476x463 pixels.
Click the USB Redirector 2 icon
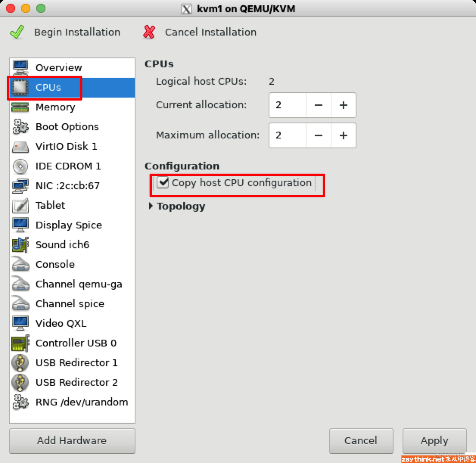coord(20,382)
